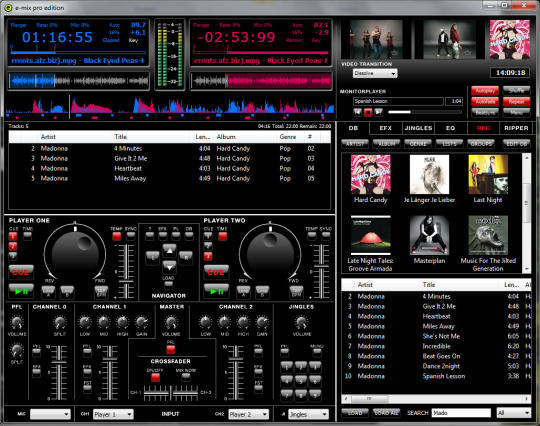Click Channel 1 GAIN knob
540x426 pixels.
(x=141, y=322)
